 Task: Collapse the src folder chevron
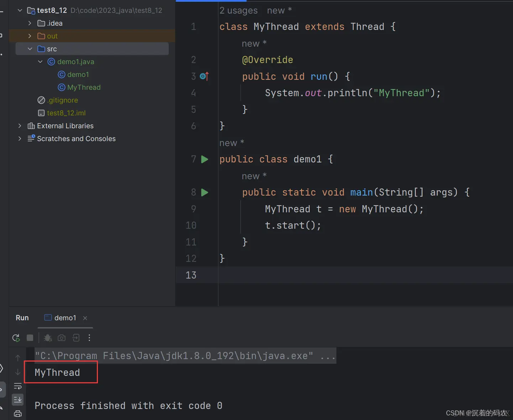point(30,49)
